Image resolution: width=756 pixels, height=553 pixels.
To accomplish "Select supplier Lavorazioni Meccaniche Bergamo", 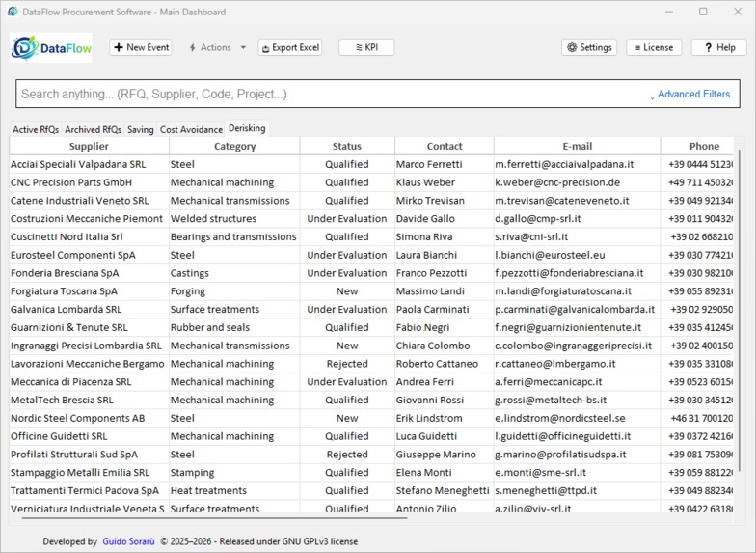I will coord(87,364).
